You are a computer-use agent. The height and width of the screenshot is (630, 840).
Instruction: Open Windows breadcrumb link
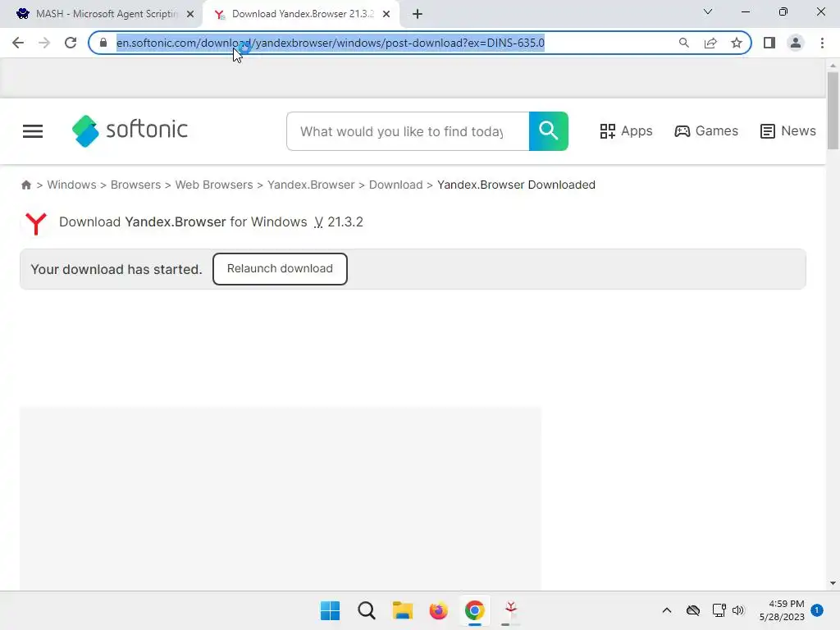click(x=72, y=185)
